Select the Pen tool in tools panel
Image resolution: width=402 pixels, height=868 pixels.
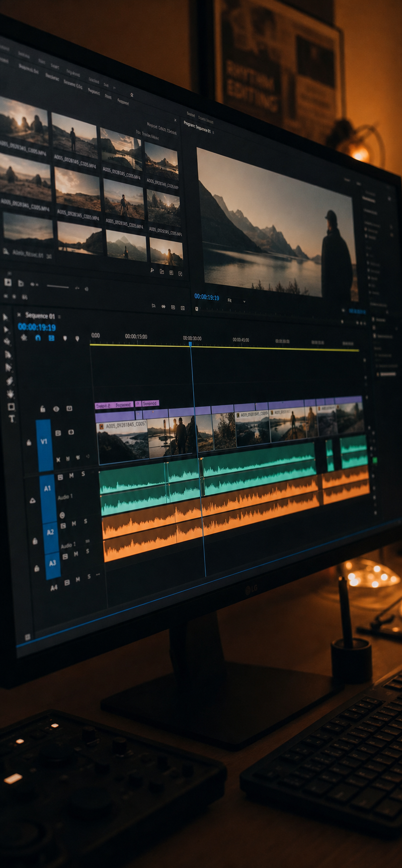tap(9, 380)
